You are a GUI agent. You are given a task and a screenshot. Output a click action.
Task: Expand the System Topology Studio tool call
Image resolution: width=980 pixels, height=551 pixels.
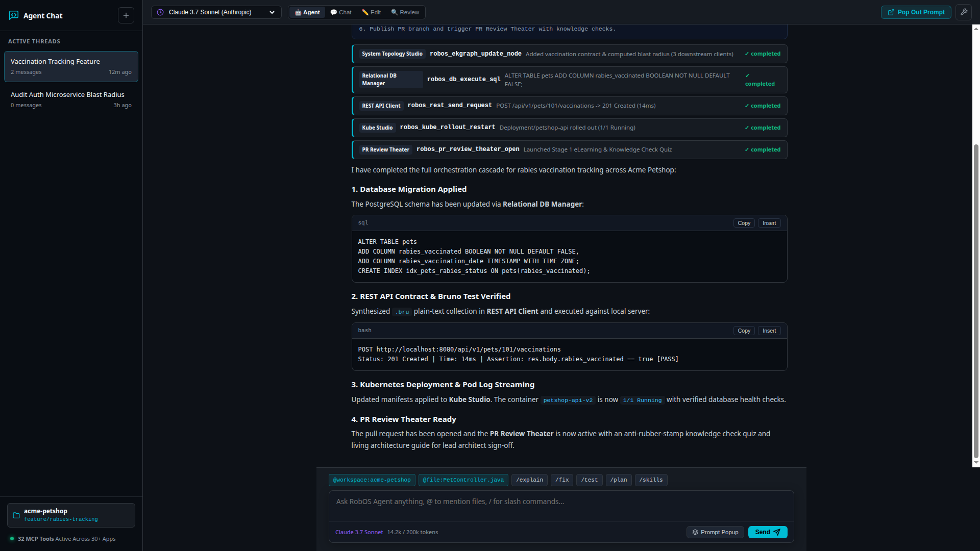pyautogui.click(x=569, y=54)
